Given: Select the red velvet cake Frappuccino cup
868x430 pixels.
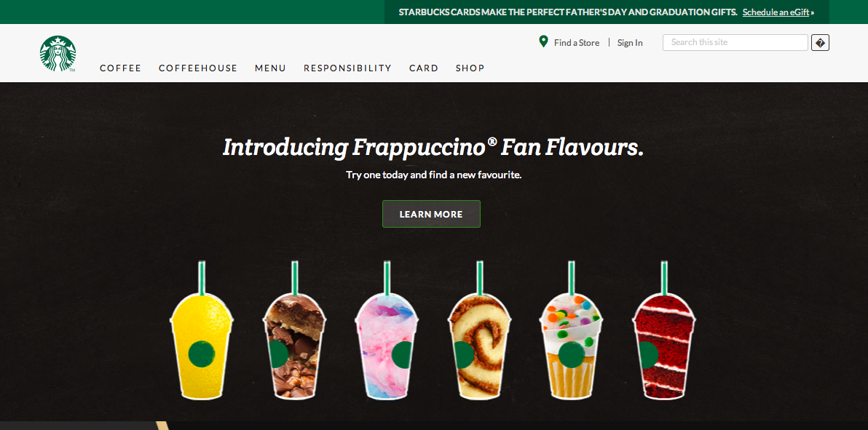Looking at the screenshot, I should 664,330.
